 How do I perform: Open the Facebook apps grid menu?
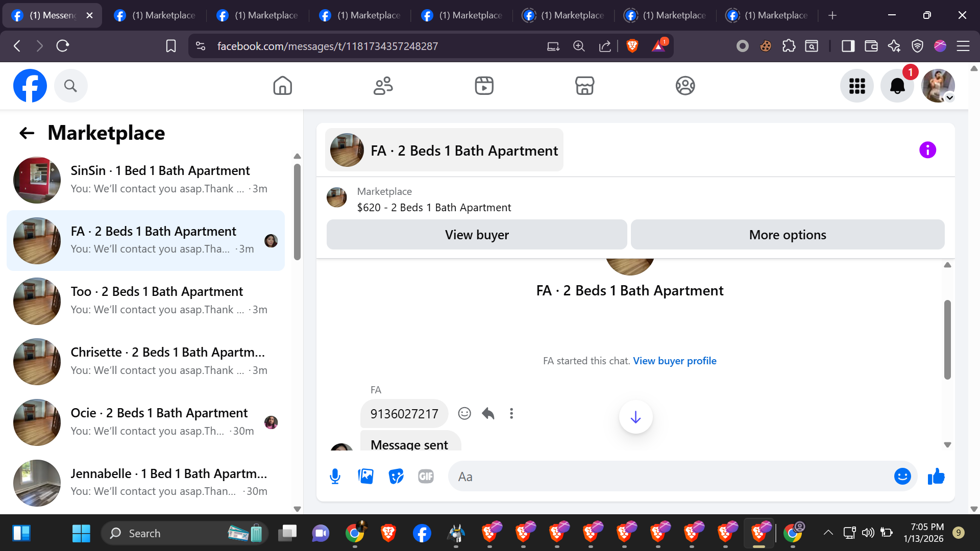(857, 86)
